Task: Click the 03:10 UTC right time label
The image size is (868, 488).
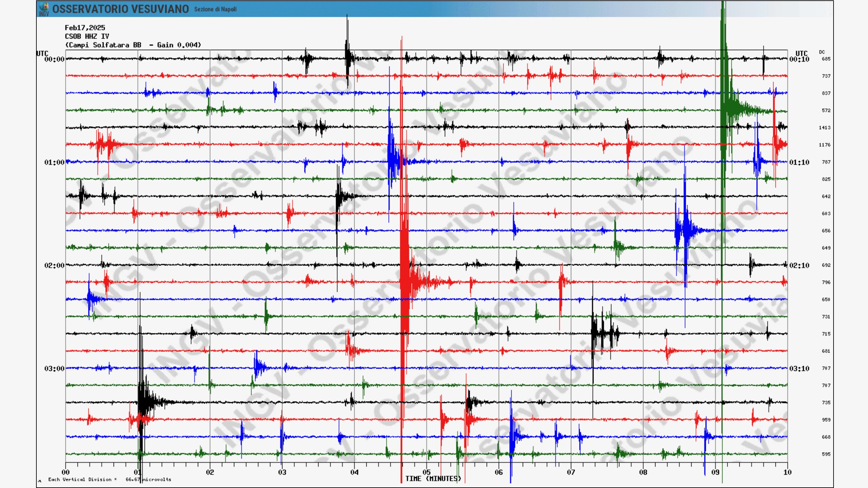Action: tap(799, 368)
